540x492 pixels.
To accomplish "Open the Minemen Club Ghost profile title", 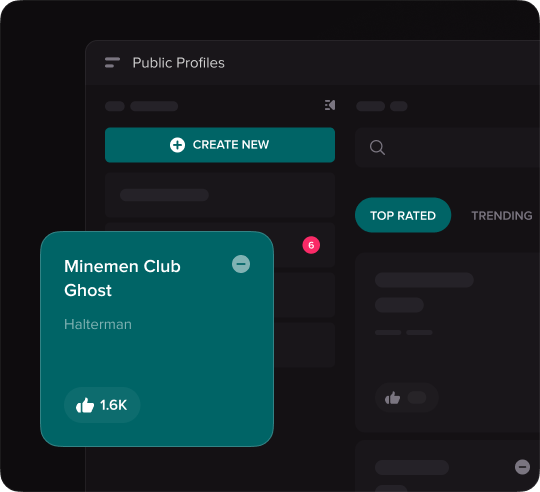I will click(x=122, y=278).
